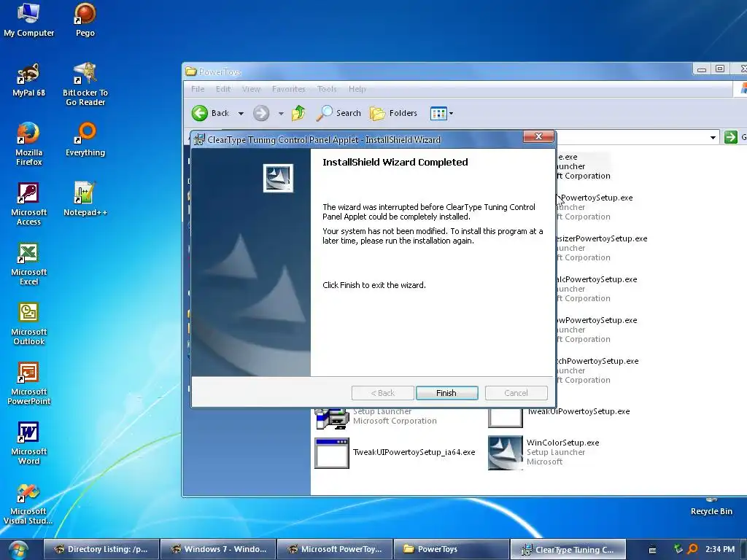Launch Microsoft Access from desktop
The width and height of the screenshot is (747, 560).
click(28, 204)
